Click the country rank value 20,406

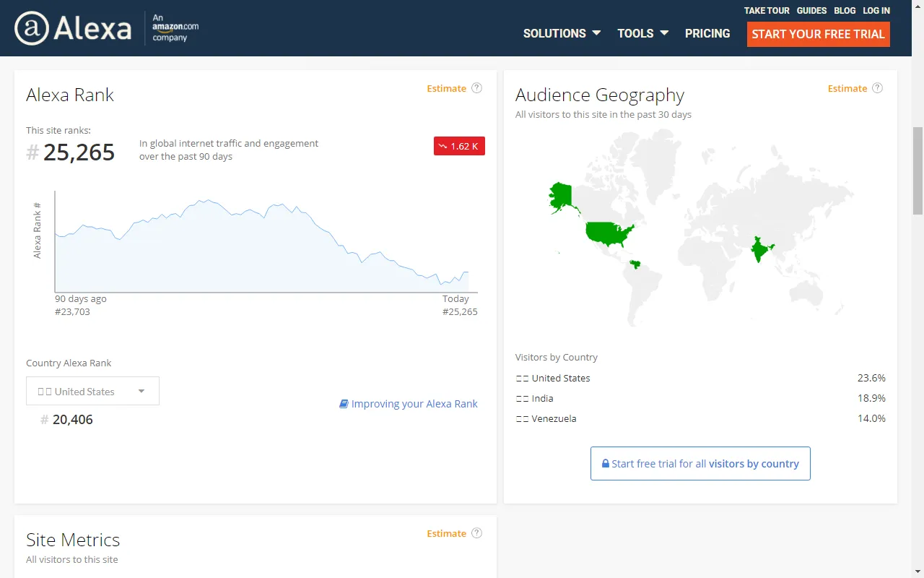point(72,419)
